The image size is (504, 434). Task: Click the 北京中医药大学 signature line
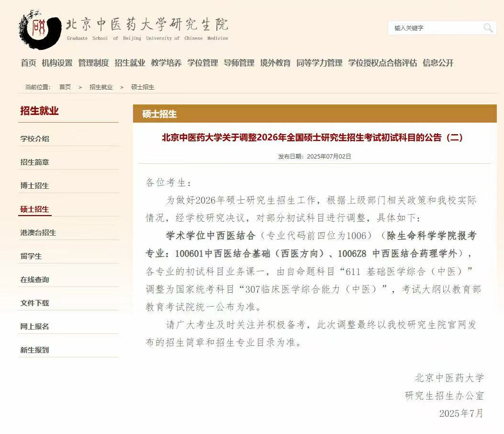[x=449, y=377]
